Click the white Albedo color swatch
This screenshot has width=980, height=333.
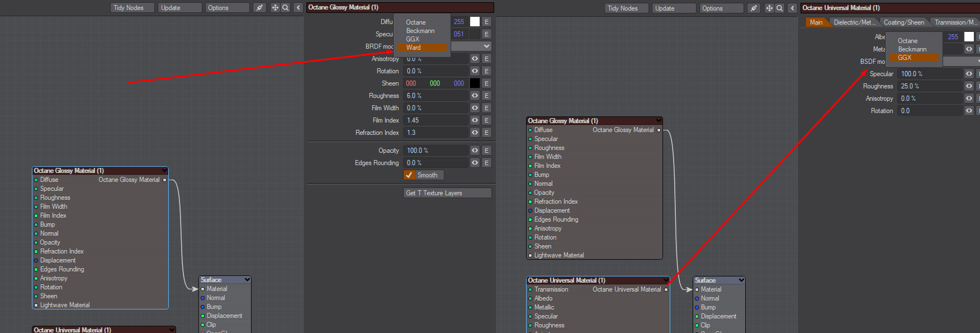point(969,37)
